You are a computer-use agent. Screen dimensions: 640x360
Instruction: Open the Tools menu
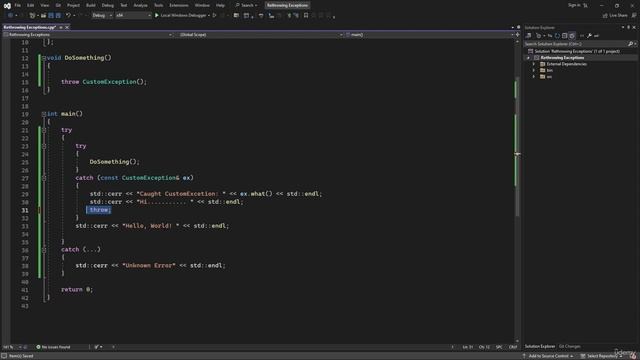point(158,5)
